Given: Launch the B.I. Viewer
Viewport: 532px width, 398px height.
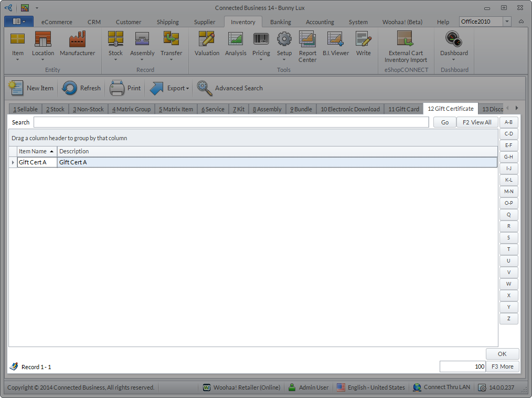Looking at the screenshot, I should click(x=336, y=44).
